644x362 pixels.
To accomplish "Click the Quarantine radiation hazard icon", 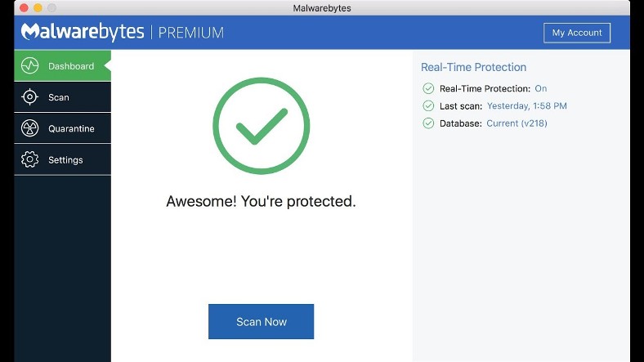I will (x=29, y=128).
